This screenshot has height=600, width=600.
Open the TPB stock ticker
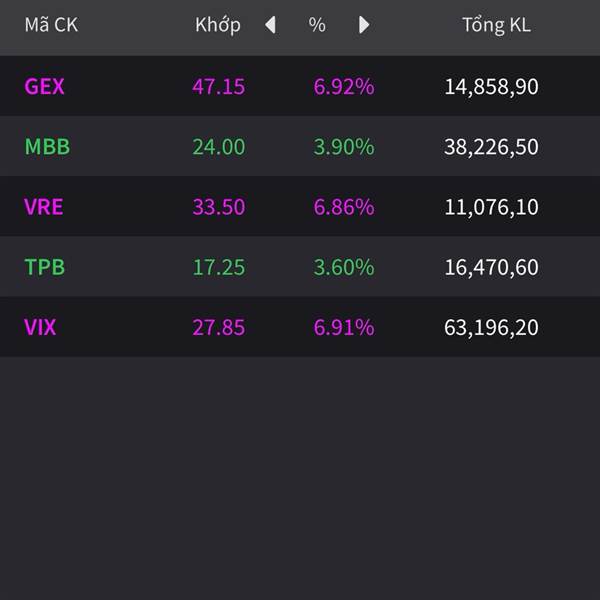coord(45,267)
